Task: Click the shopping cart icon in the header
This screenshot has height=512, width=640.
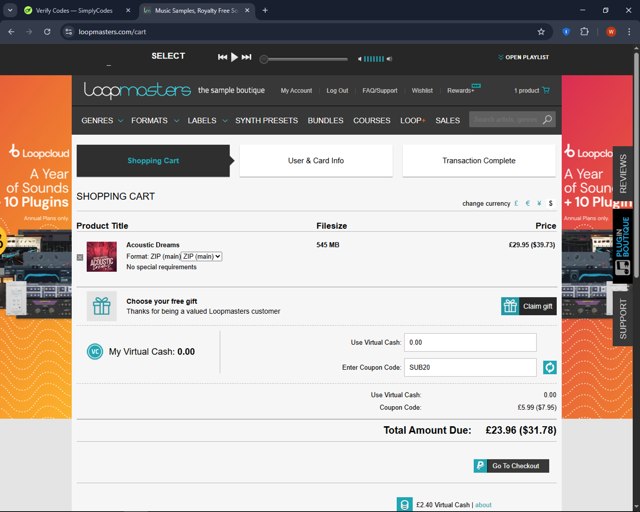Action: (546, 90)
